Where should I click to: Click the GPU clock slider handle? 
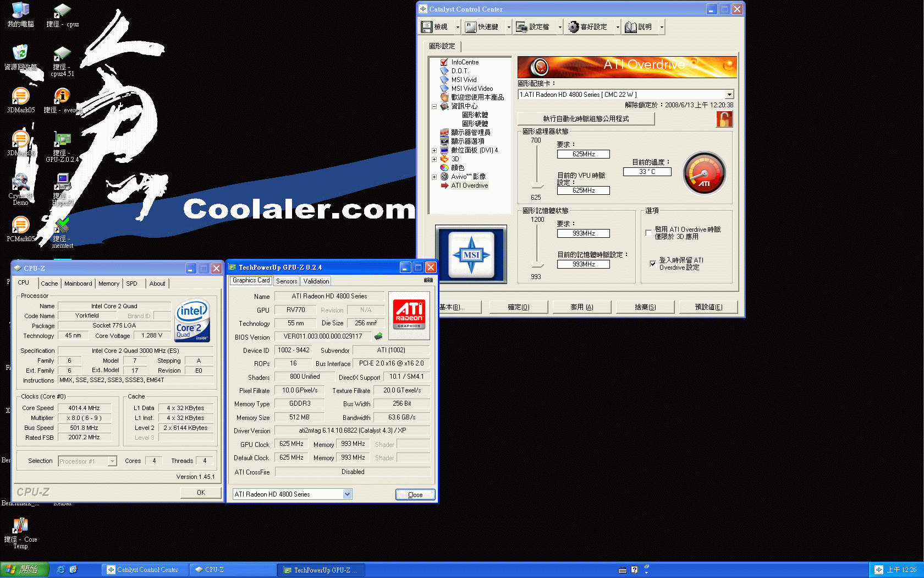point(537,186)
